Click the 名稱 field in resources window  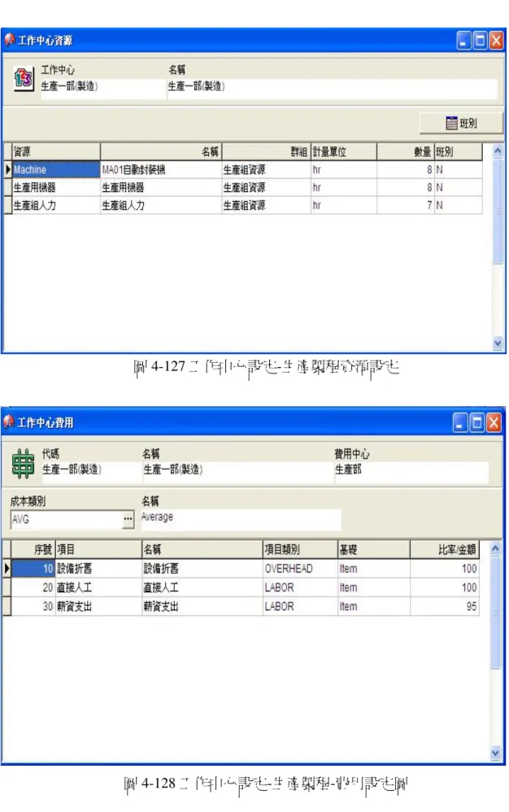[x=332, y=87]
